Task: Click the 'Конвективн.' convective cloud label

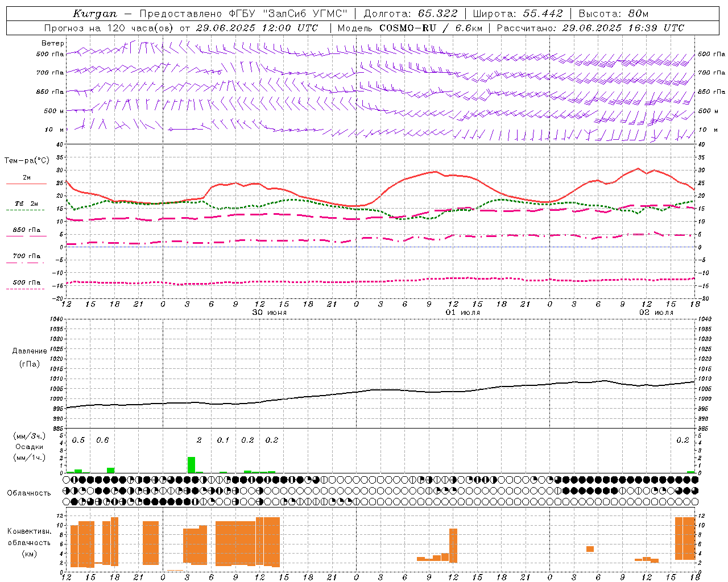Action: [x=30, y=531]
